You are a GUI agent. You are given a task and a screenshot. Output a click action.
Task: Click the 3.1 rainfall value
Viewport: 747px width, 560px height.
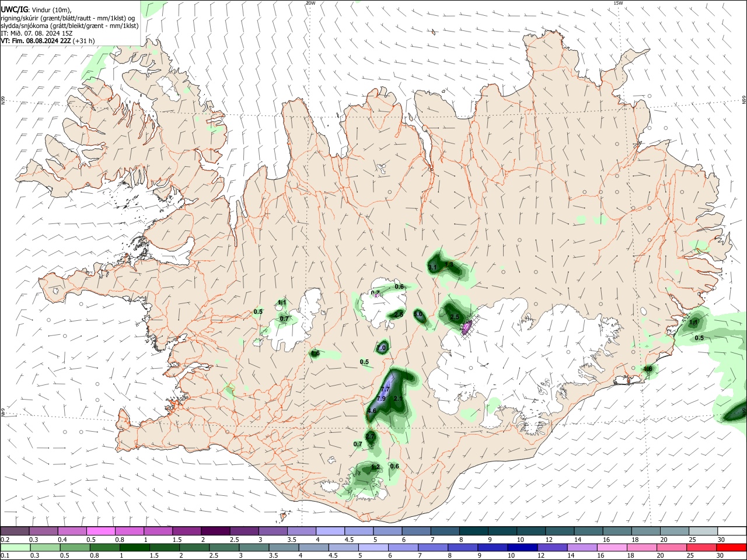(432, 267)
